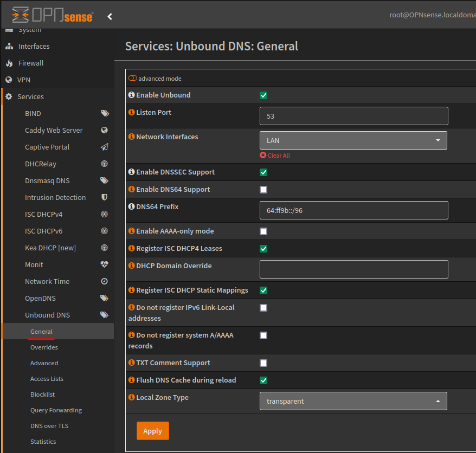Show help for DNS64 Prefix info icon
This screenshot has width=476, height=453.
click(131, 206)
